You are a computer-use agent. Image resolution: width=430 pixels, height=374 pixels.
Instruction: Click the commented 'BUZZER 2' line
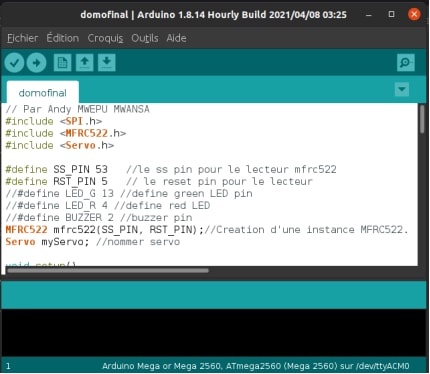(x=99, y=217)
